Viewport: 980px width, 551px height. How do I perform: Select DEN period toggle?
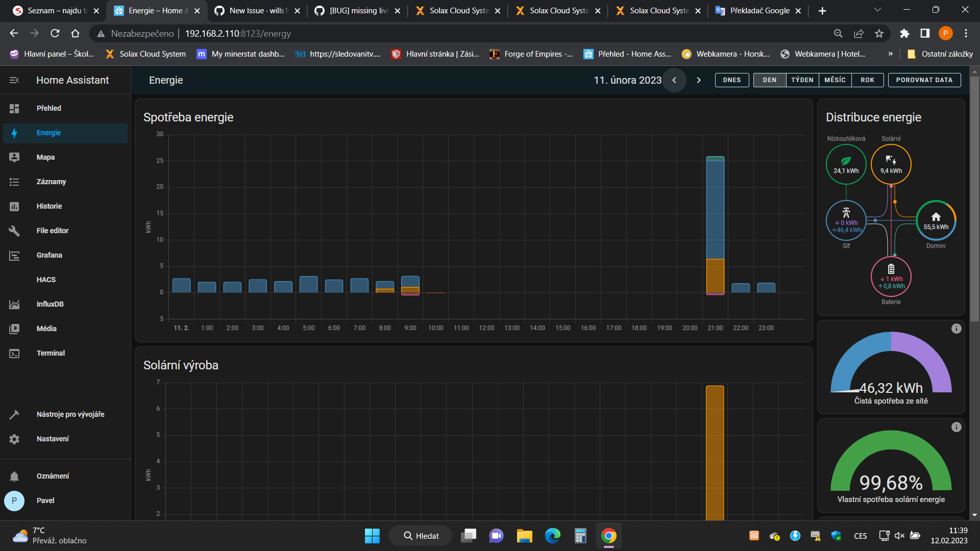769,80
